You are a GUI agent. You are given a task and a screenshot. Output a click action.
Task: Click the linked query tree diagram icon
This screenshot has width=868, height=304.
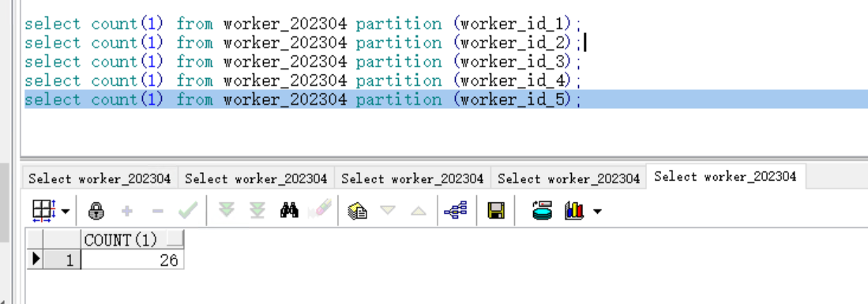[x=456, y=210]
